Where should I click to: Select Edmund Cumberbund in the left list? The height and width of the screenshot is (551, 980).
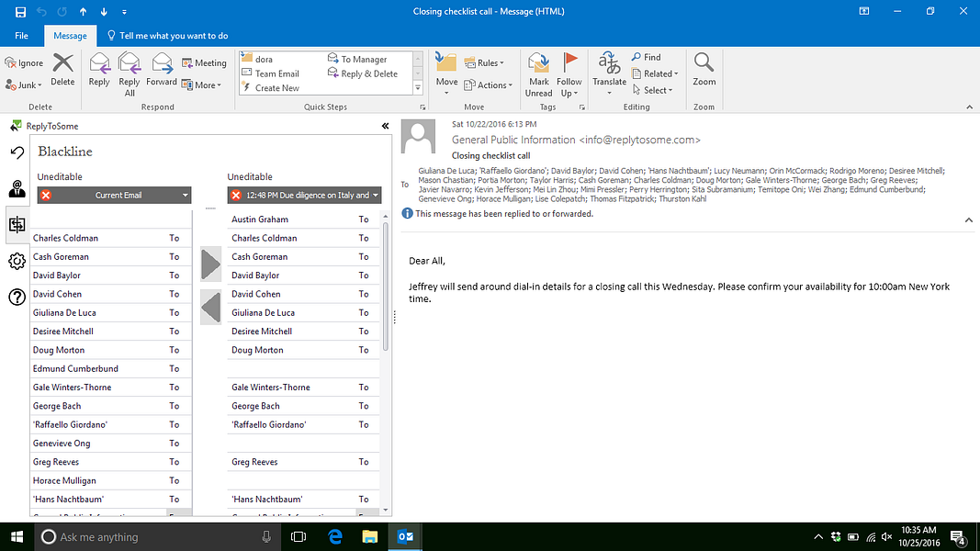point(111,368)
